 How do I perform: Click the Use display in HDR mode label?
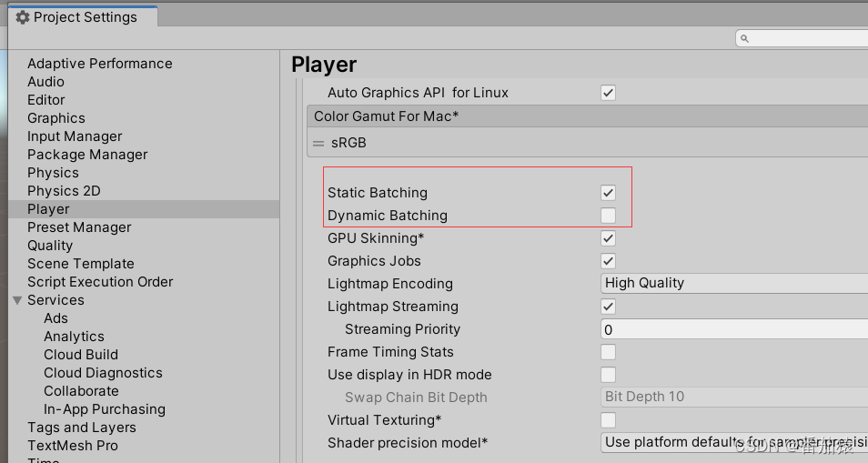(x=409, y=375)
